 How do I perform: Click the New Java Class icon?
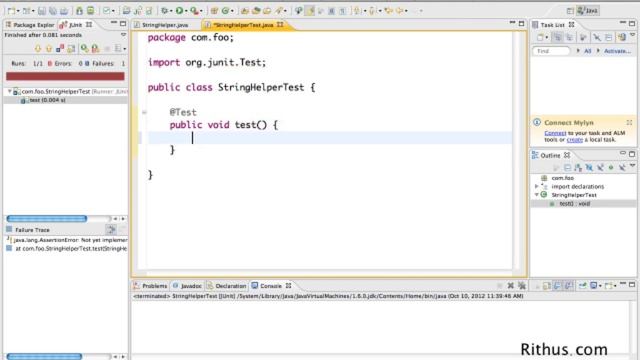pyautogui.click(x=225, y=11)
